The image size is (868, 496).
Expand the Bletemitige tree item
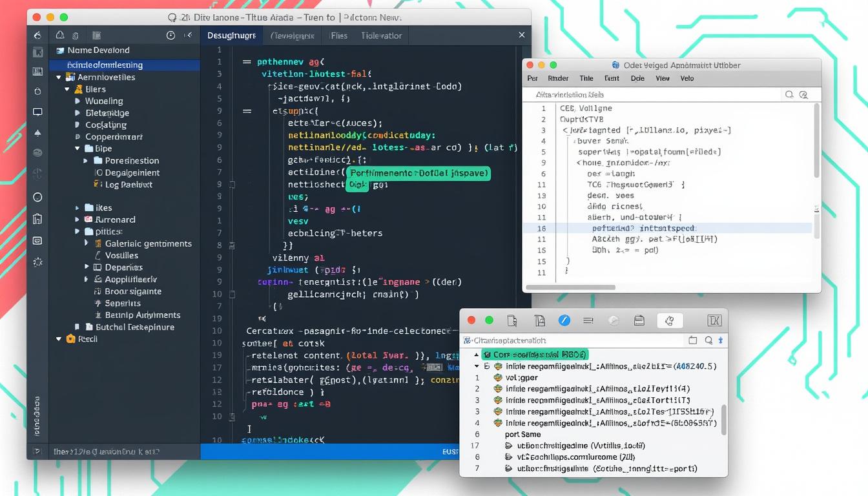pos(77,113)
